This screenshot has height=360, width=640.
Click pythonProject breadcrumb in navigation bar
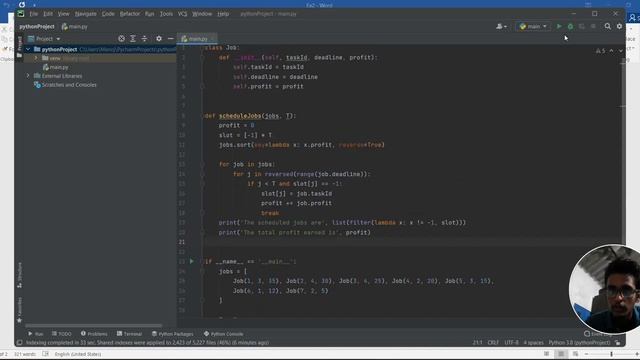pos(37,27)
